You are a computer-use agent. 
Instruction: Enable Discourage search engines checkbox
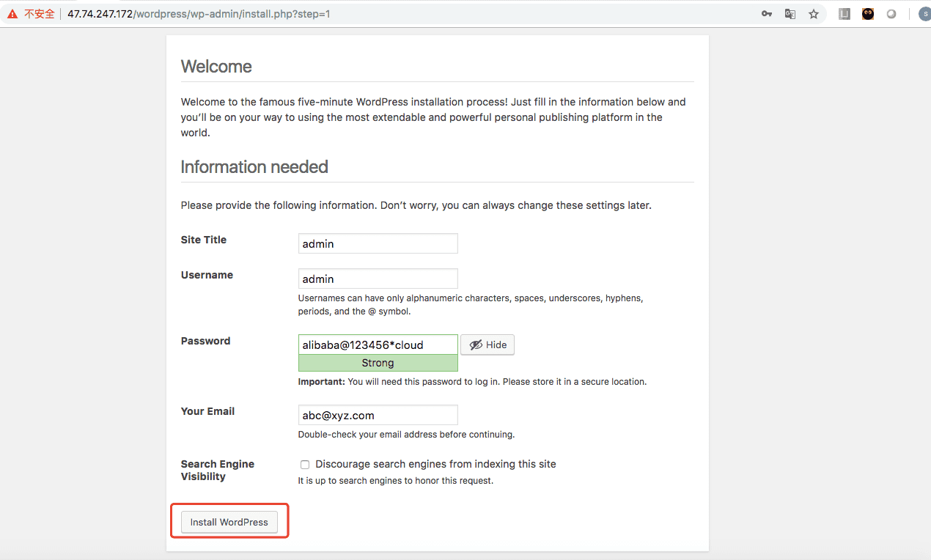[x=305, y=465]
